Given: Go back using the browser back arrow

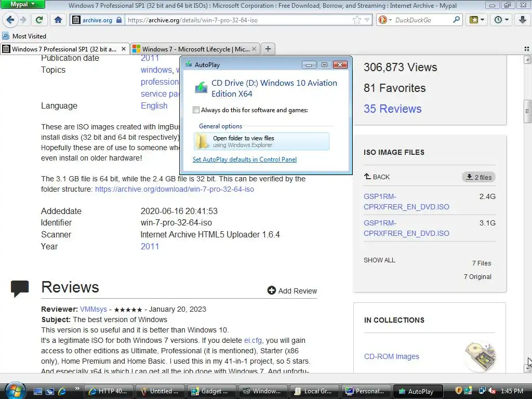Looking at the screenshot, I should pos(10,20).
